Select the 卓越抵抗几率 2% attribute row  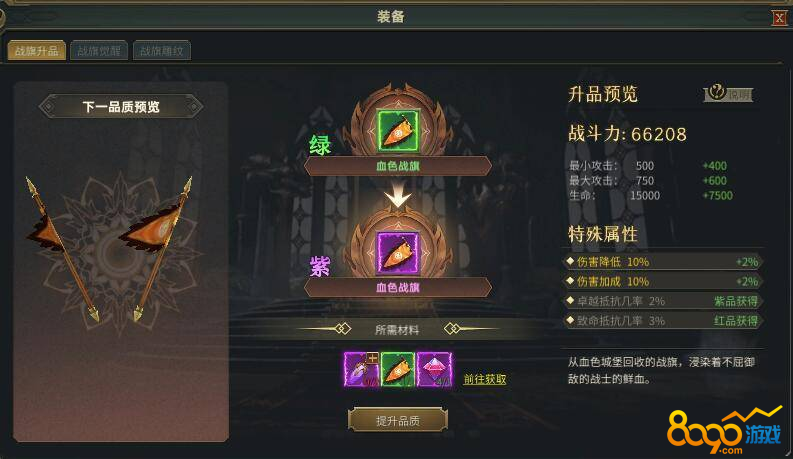(x=664, y=301)
